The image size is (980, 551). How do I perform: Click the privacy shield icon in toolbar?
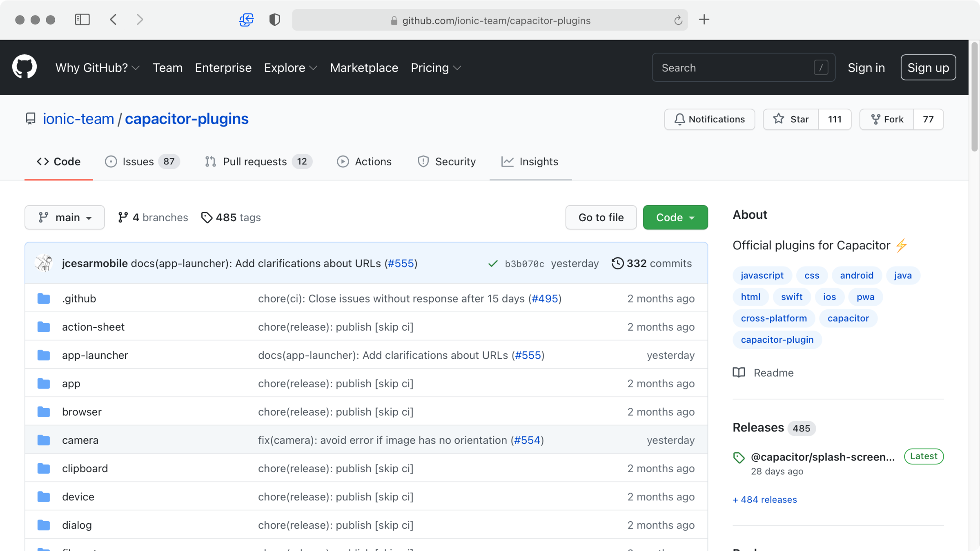click(274, 20)
